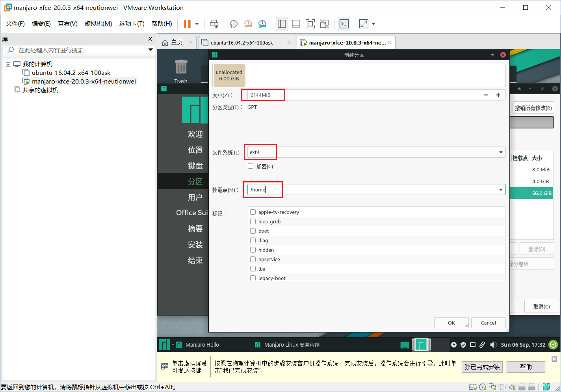Image resolution: width=561 pixels, height=392 pixels.
Task: Collapse the 我的计算机 tree node
Action: (x=8, y=64)
